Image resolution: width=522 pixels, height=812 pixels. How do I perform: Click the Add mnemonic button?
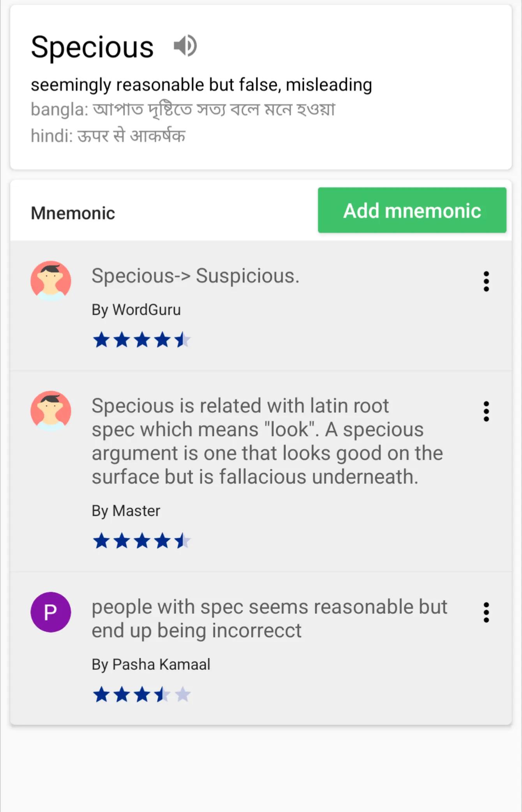tap(412, 210)
